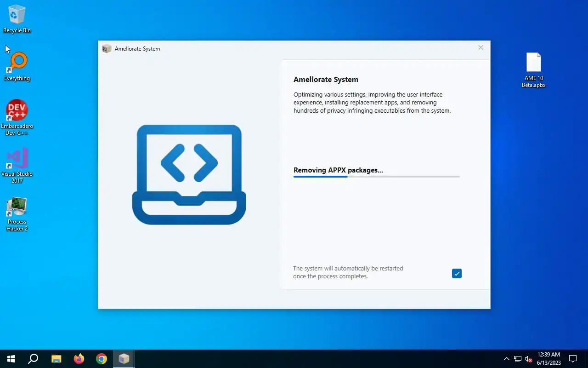Click the large laptop code illustration

pyautogui.click(x=189, y=175)
